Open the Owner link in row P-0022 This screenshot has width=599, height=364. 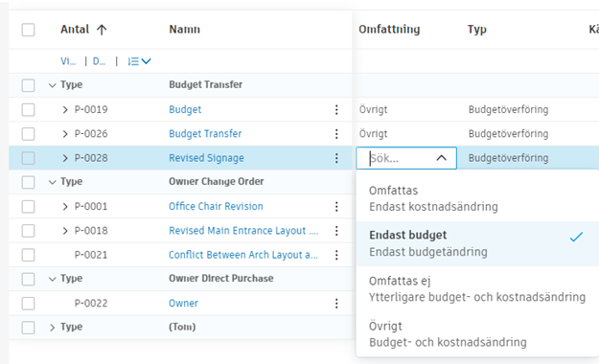click(183, 304)
